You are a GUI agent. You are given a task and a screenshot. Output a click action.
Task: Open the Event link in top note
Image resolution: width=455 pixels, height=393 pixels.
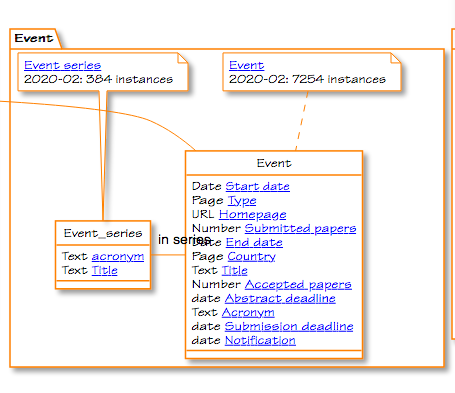[247, 65]
